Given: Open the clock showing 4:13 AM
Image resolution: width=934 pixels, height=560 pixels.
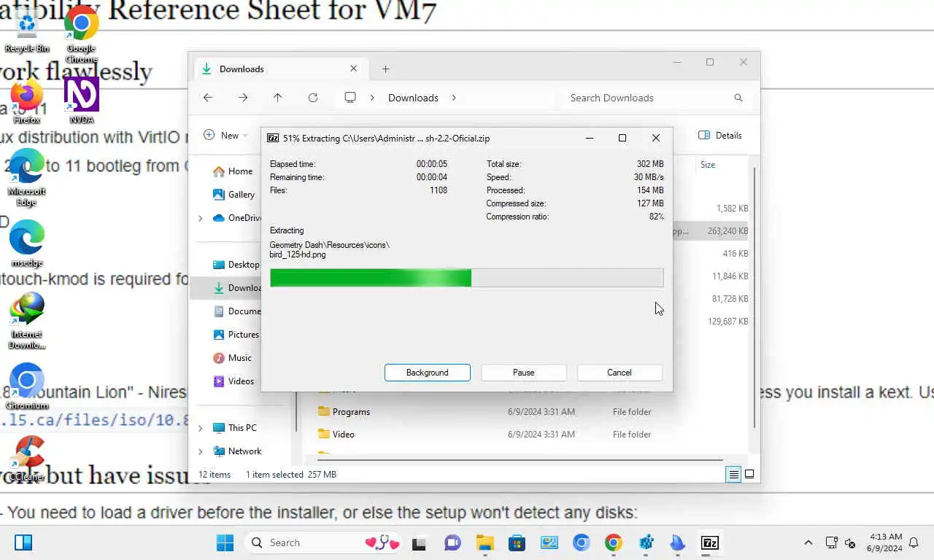Looking at the screenshot, I should click(x=884, y=542).
